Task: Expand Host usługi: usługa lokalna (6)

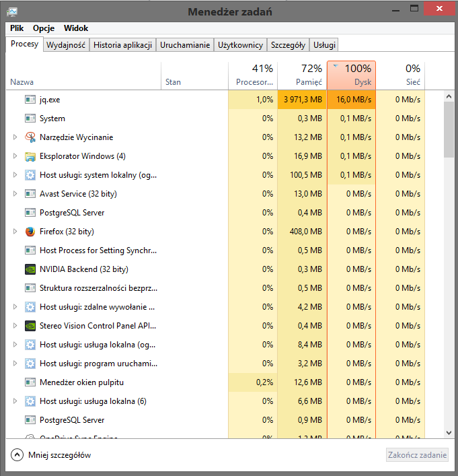Action: (x=15, y=401)
